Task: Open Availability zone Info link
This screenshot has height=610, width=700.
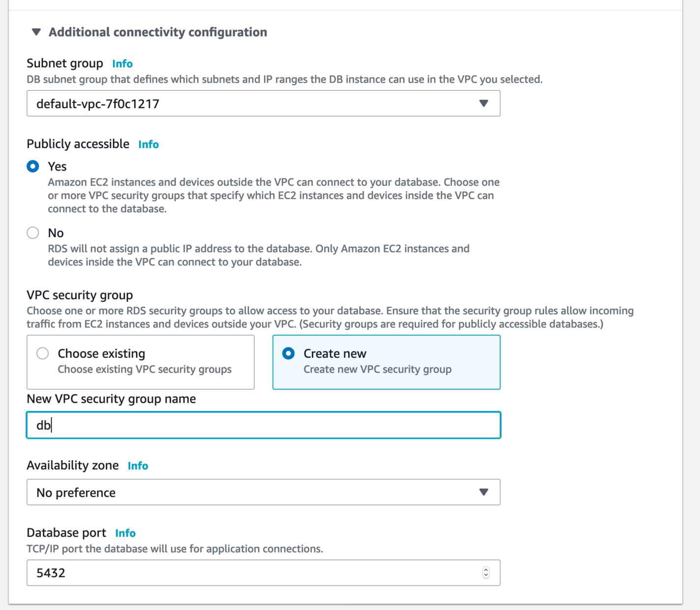Action: tap(138, 466)
